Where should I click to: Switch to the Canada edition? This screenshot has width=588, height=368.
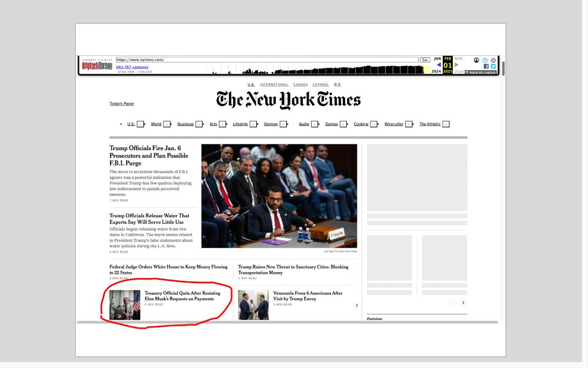coord(300,85)
